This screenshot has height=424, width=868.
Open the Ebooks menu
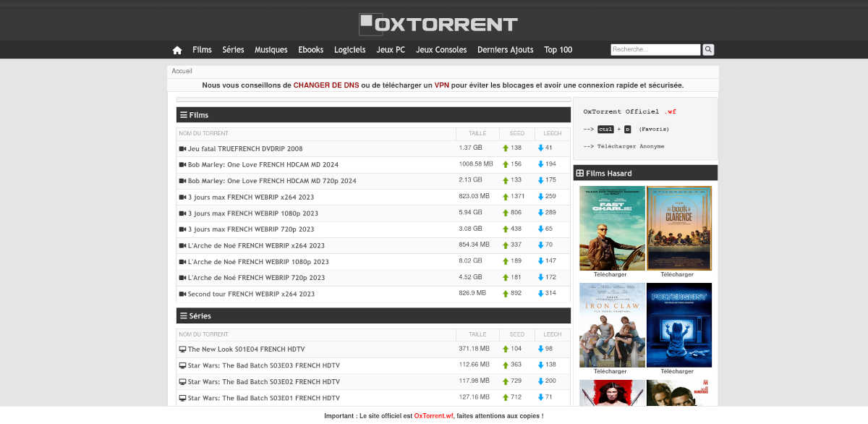pyautogui.click(x=311, y=50)
